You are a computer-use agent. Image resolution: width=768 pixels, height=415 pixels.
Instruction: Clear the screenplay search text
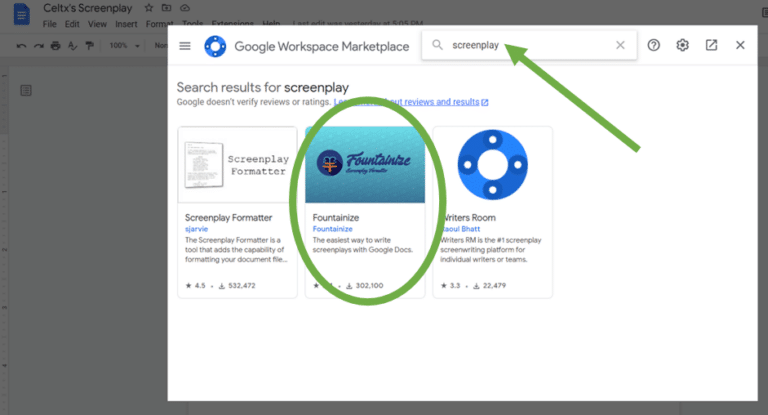[620, 45]
